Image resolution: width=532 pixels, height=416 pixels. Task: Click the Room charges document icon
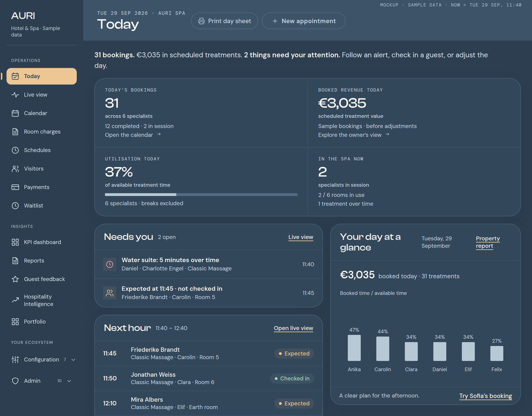pyautogui.click(x=15, y=132)
